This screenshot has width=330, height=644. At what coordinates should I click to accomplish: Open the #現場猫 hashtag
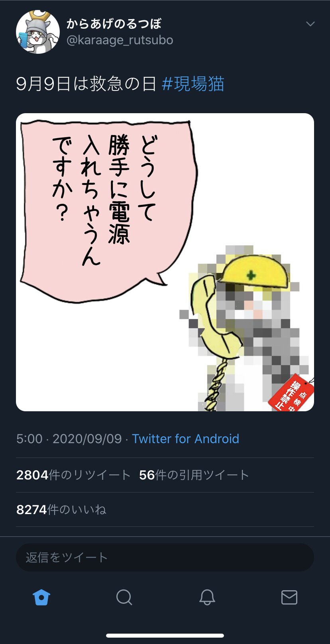coord(193,84)
